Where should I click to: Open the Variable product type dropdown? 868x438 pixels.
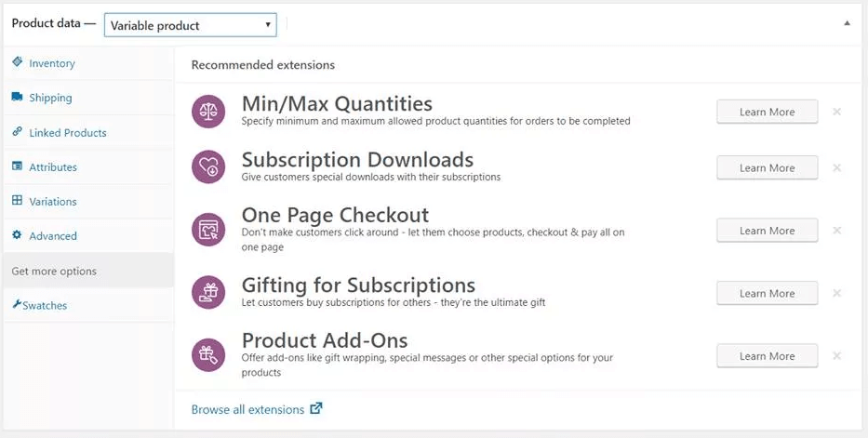coord(191,25)
